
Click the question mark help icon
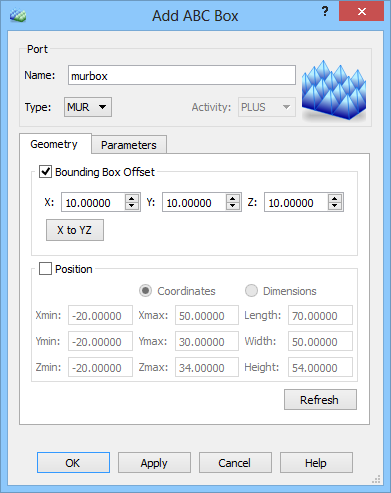coord(325,12)
